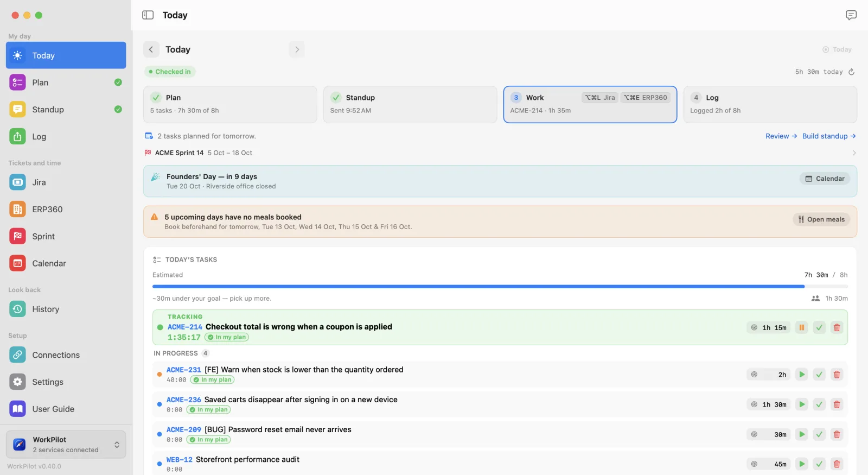The height and width of the screenshot is (475, 868).
Task: Mark WEB-12 as done
Action: 819,464
